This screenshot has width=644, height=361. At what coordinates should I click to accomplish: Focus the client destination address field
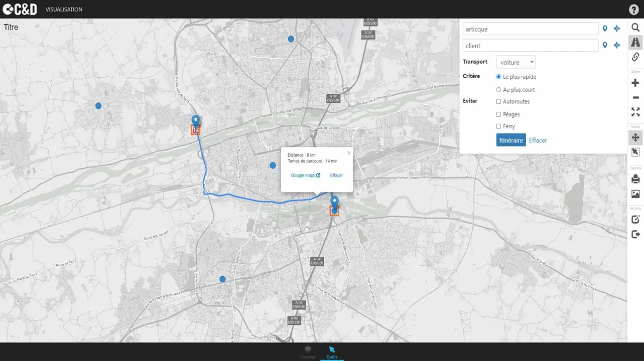(531, 46)
